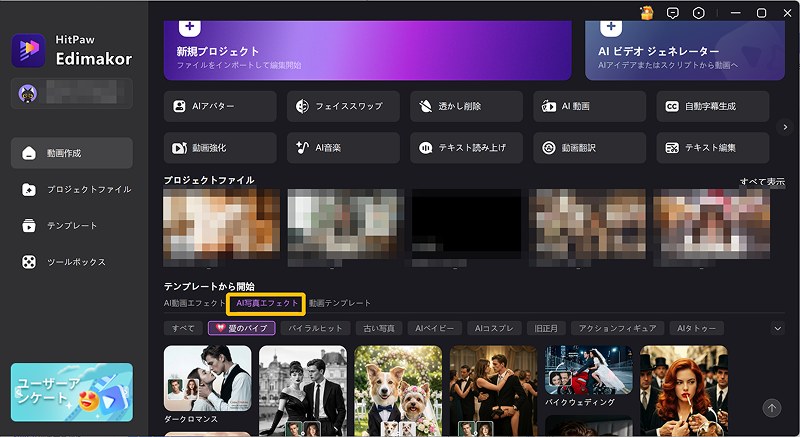Select 動画作成 in the sidebar
Screen dimensions: 800x437
click(x=71, y=153)
